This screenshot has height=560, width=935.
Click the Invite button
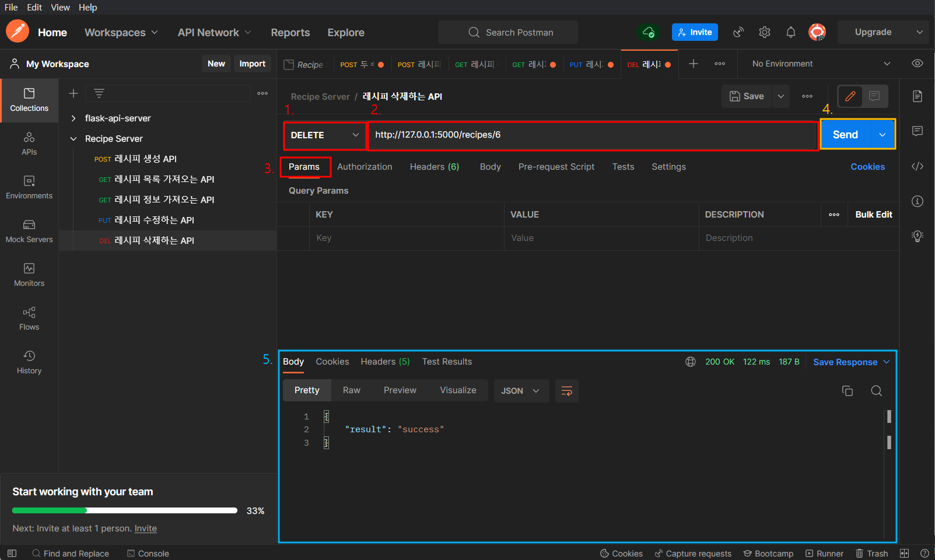coord(695,32)
